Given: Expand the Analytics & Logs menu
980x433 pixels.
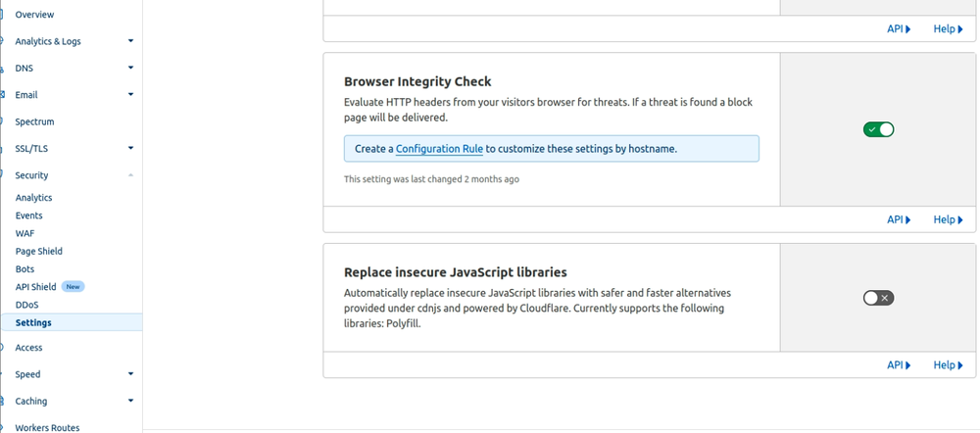Looking at the screenshot, I should tap(130, 41).
